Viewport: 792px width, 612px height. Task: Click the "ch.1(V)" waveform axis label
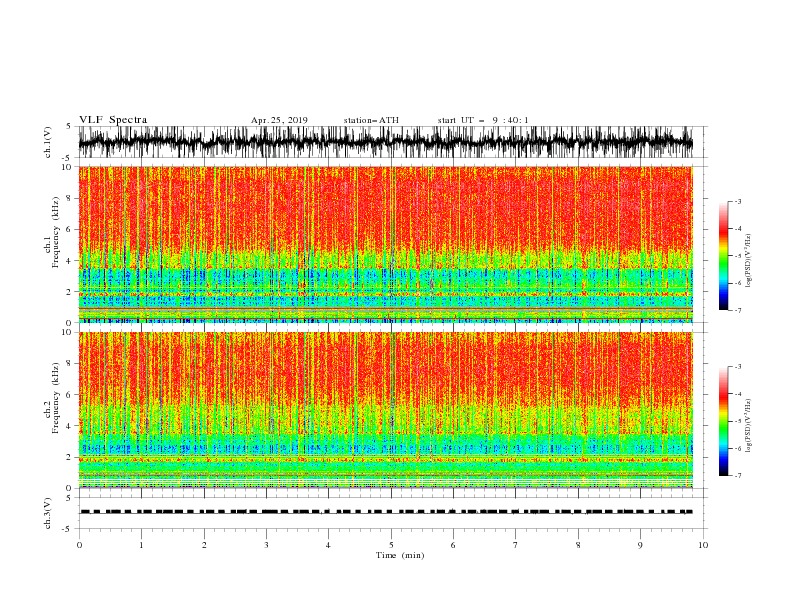point(48,142)
